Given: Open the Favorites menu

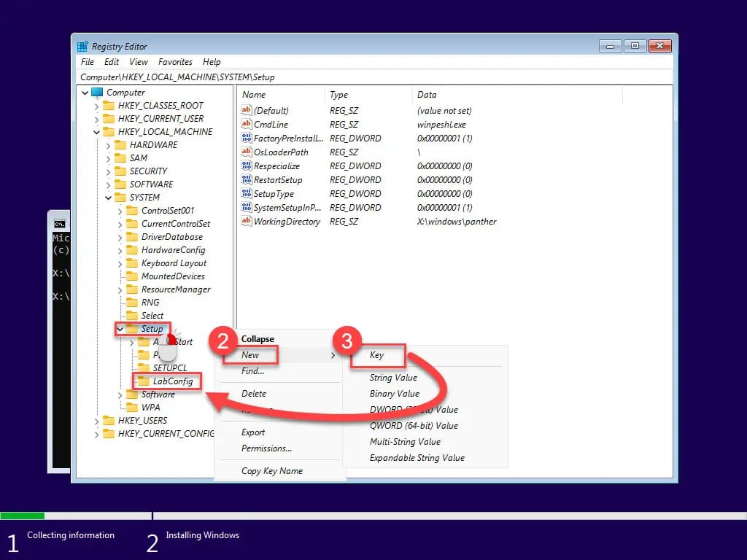Looking at the screenshot, I should click(x=175, y=62).
